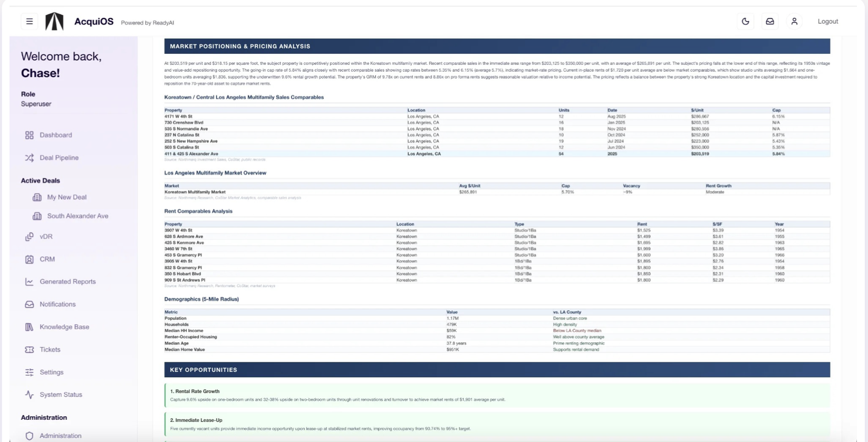The width and height of the screenshot is (868, 442).
Task: Click the Deal Pipeline shuffle icon
Action: coord(30,158)
